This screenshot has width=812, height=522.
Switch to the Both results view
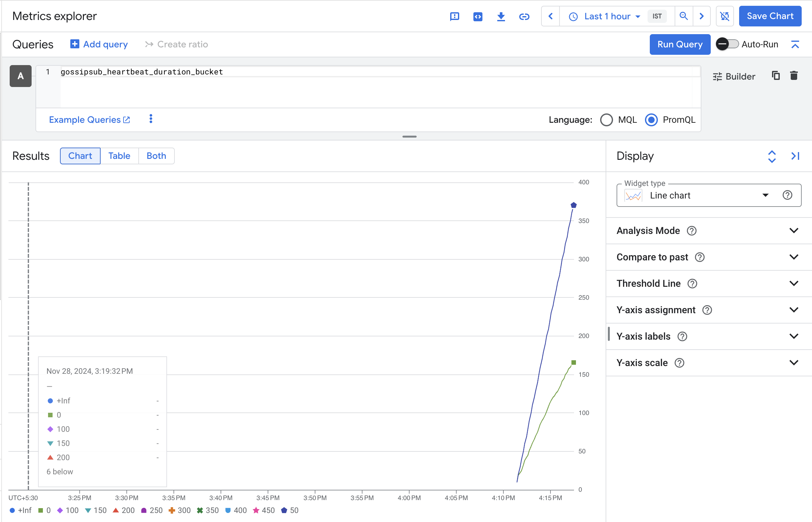pyautogui.click(x=157, y=156)
